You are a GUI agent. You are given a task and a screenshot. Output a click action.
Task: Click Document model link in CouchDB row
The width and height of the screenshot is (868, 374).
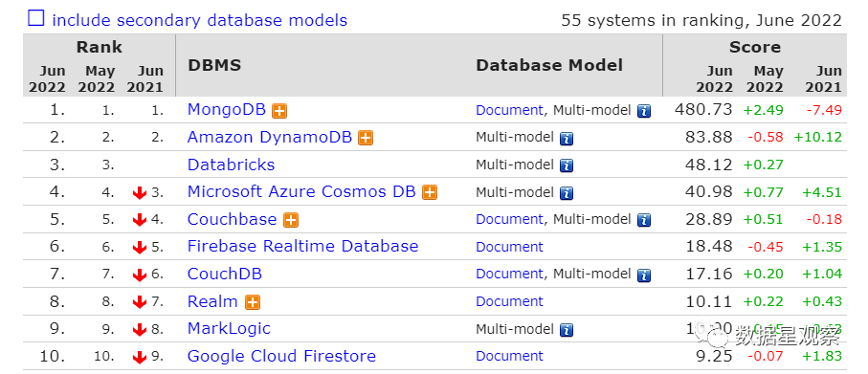pos(509,274)
